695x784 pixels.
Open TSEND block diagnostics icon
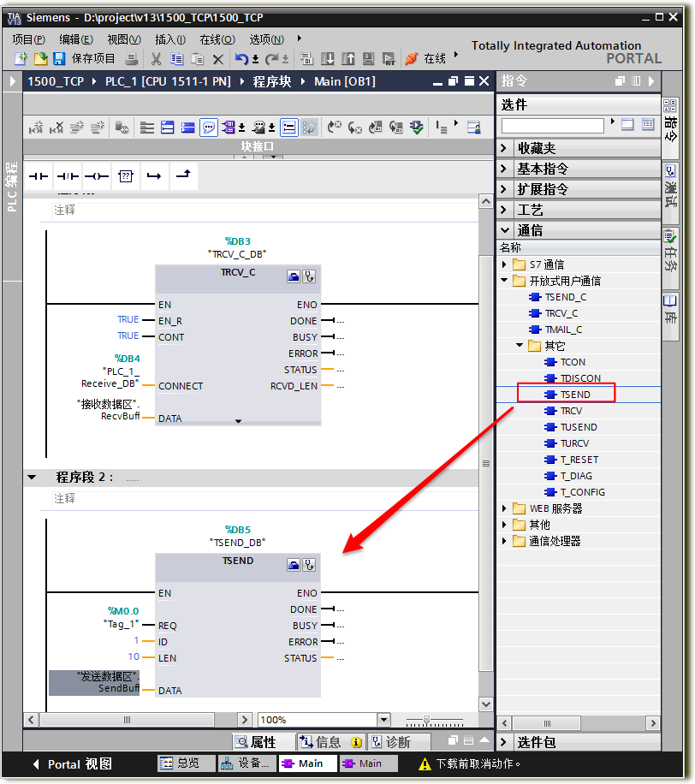click(310, 565)
